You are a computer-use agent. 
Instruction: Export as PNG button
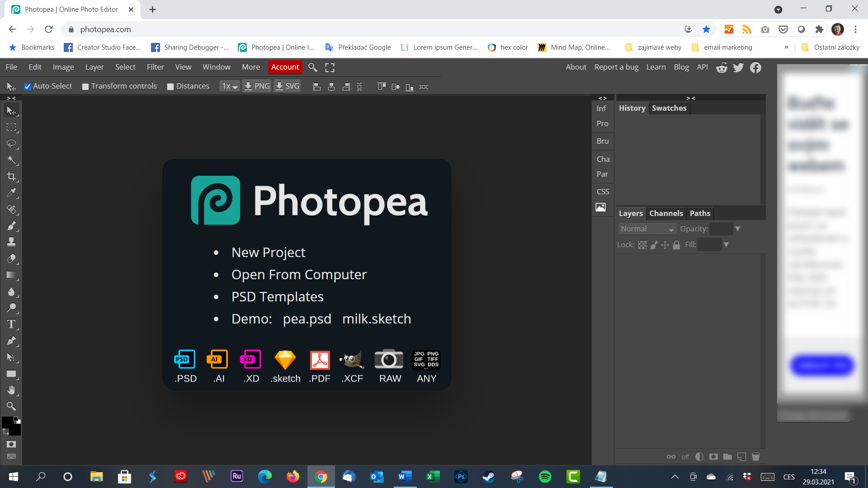coord(257,86)
